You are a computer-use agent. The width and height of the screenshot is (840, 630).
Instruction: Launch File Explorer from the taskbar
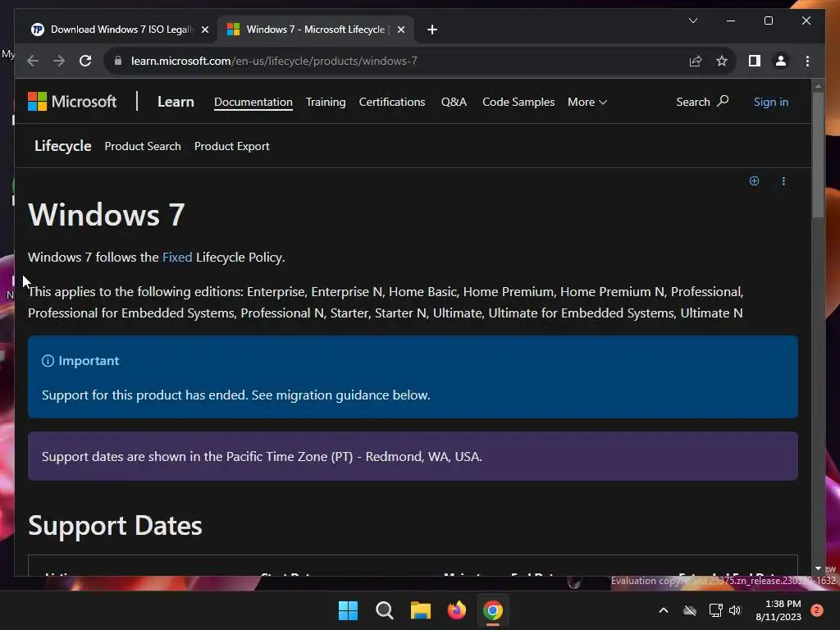point(421,610)
